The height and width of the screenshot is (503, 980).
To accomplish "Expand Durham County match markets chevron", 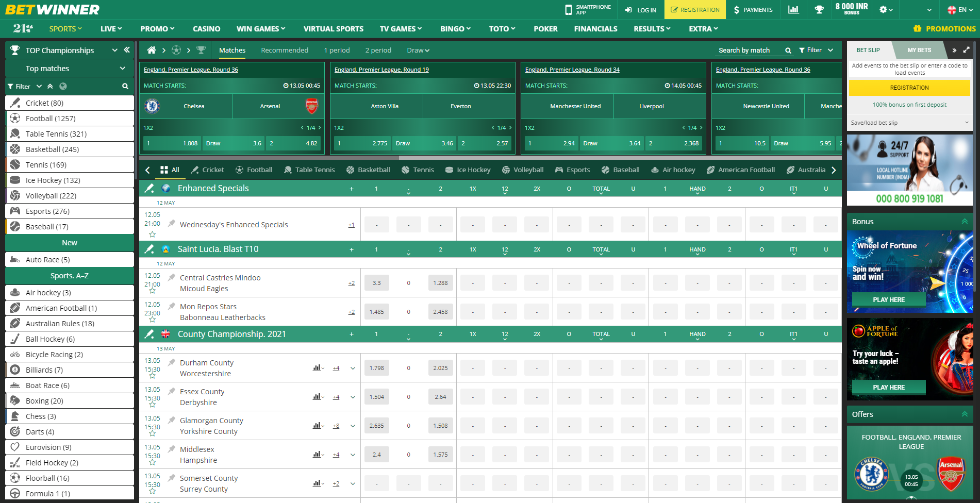I will coord(353,368).
